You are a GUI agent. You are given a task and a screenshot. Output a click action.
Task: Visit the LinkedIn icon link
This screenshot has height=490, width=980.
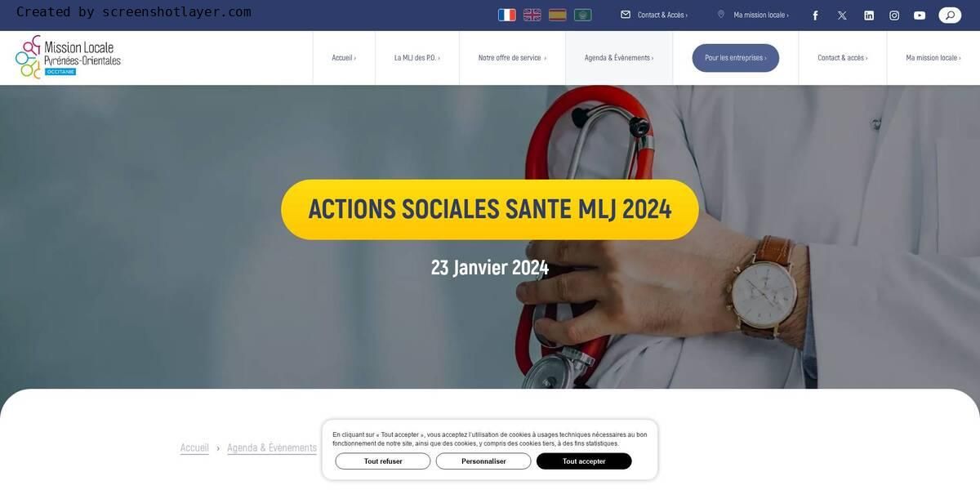pyautogui.click(x=869, y=15)
